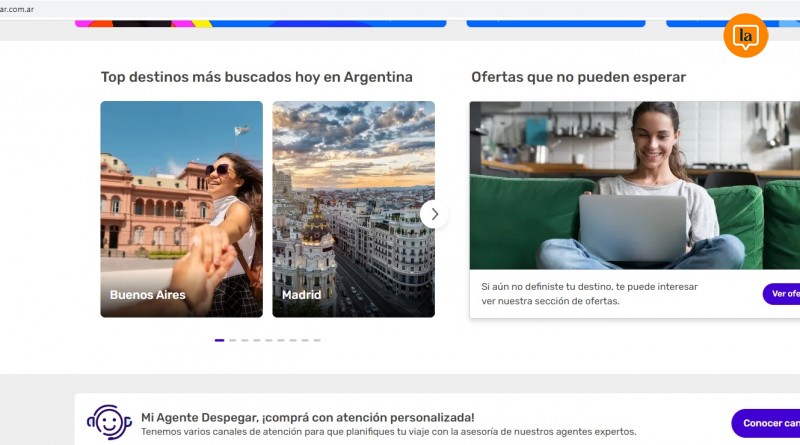Open the Buenos Aires destination card
Image resolution: width=800 pixels, height=445 pixels.
[181, 209]
